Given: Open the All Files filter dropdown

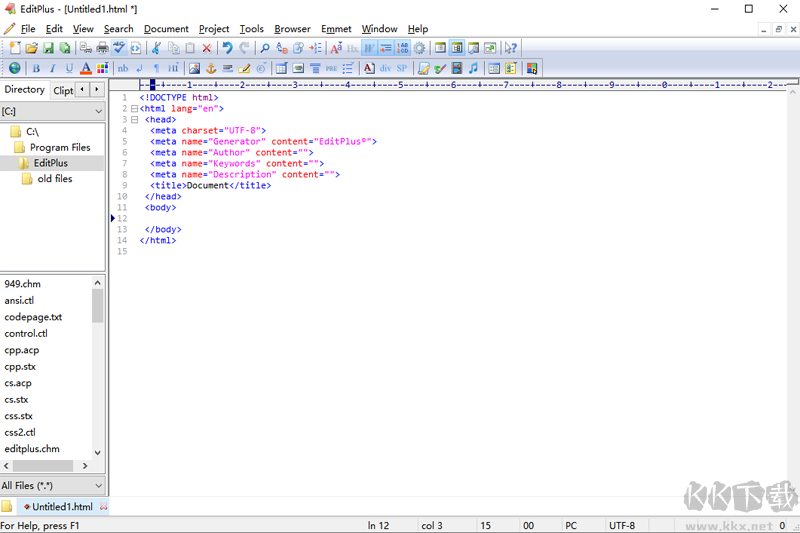Looking at the screenshot, I should click(97, 486).
